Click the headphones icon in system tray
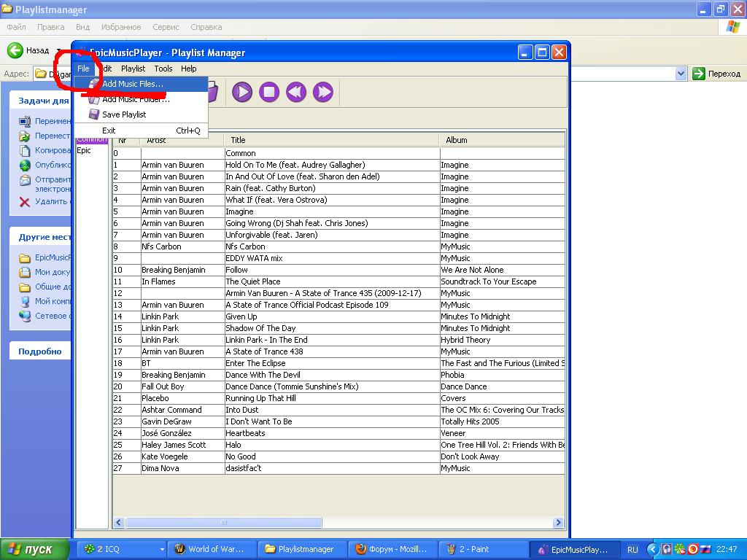 click(667, 549)
